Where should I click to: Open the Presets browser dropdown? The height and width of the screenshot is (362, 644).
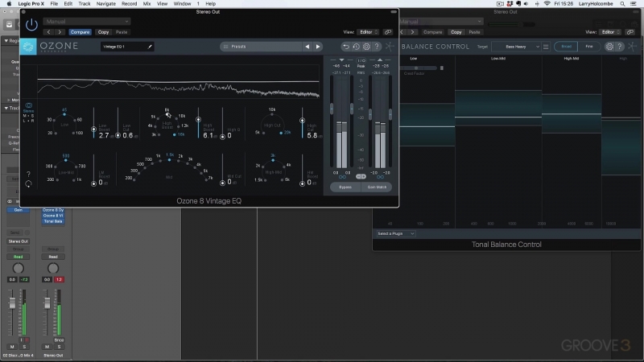(261, 47)
